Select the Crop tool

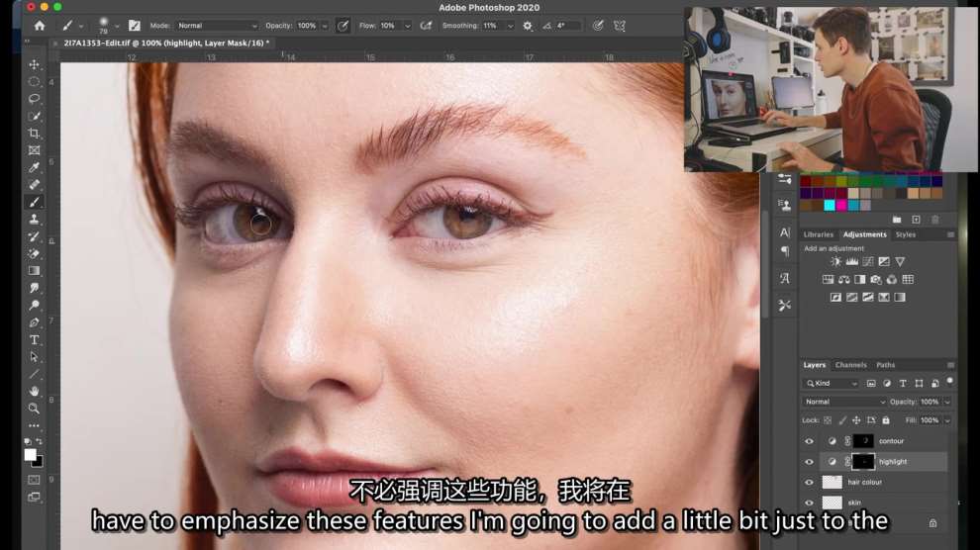(x=34, y=133)
